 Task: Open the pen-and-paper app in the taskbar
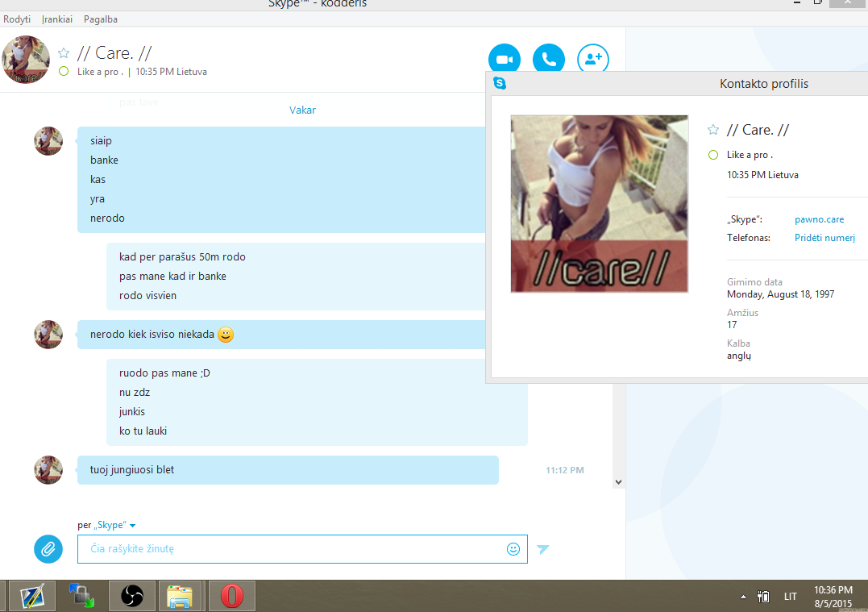32,596
